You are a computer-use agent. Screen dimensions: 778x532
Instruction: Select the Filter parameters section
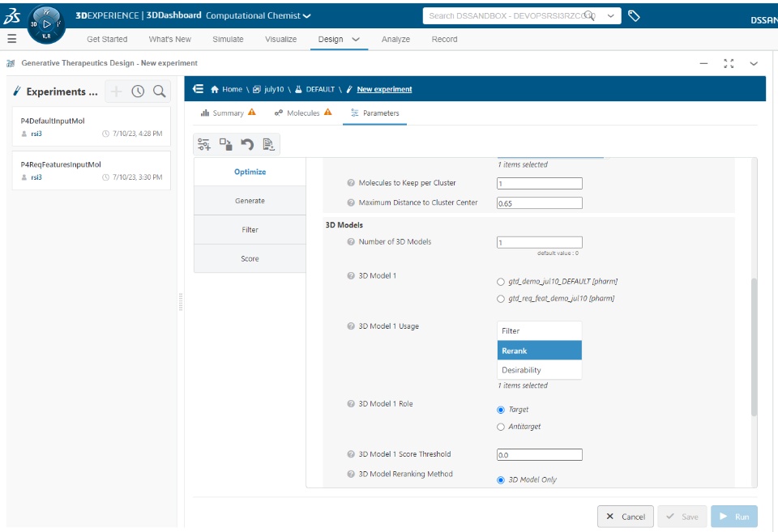click(x=250, y=229)
